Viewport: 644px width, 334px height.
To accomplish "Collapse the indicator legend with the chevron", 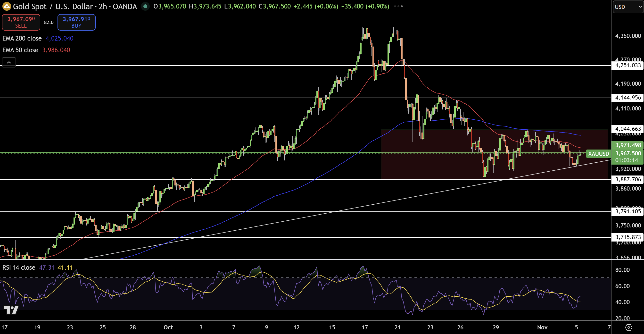I will tap(9, 62).
